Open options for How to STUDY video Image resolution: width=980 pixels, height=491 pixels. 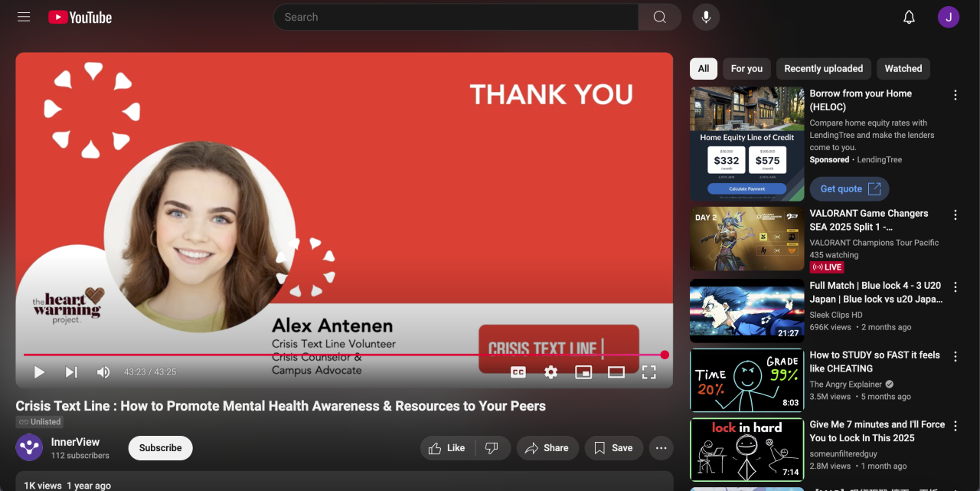[955, 356]
